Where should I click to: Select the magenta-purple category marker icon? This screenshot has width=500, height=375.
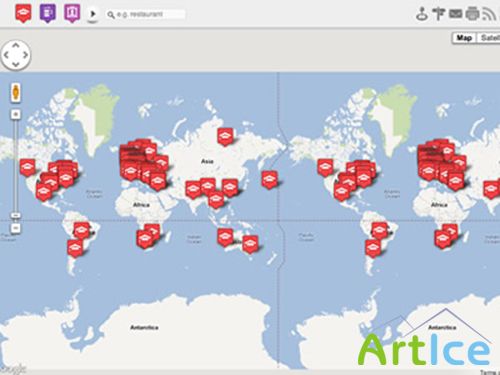coord(72,13)
